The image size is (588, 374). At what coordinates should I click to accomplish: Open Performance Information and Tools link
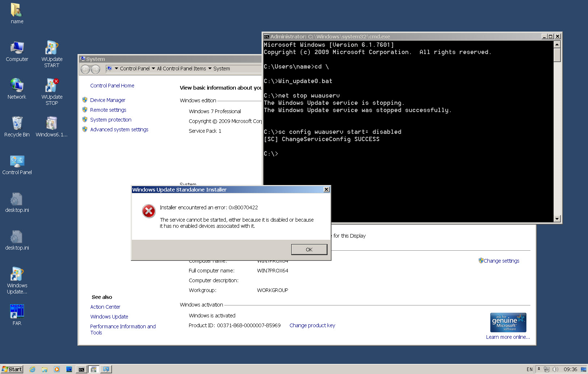123,329
